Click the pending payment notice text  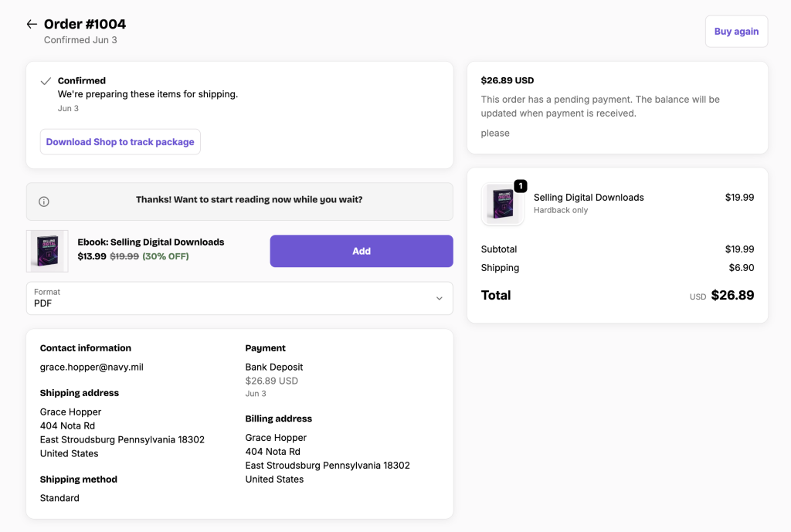click(x=600, y=107)
